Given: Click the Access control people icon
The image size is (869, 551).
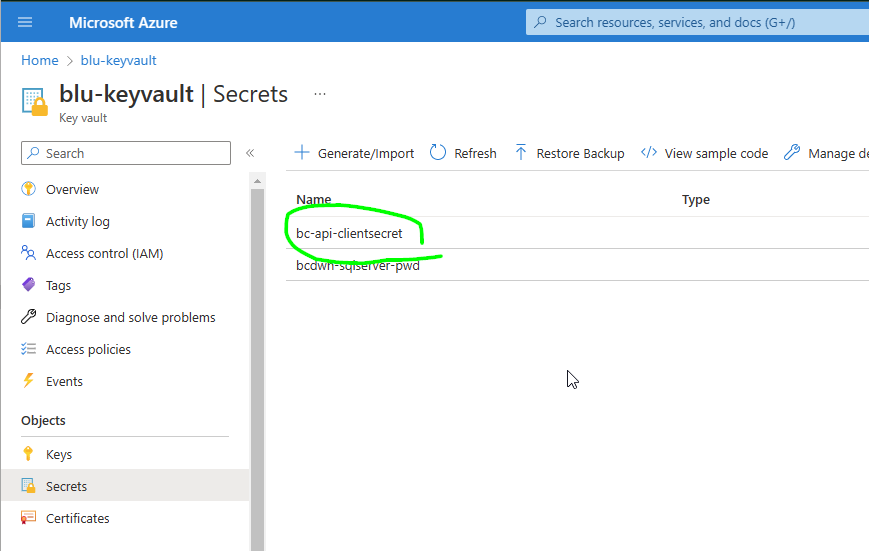Looking at the screenshot, I should (28, 253).
